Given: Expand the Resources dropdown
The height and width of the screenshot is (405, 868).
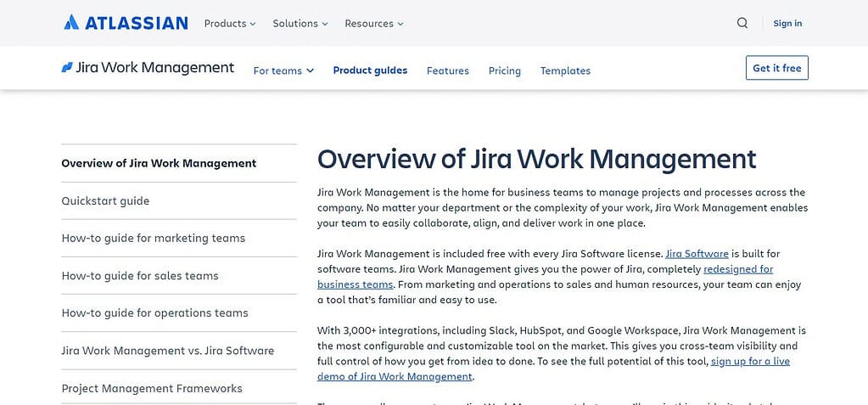Looking at the screenshot, I should [x=373, y=23].
